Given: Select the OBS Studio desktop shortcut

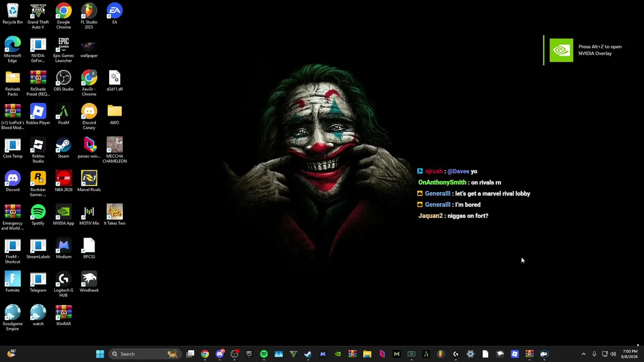Looking at the screenshot, I should point(63,81).
